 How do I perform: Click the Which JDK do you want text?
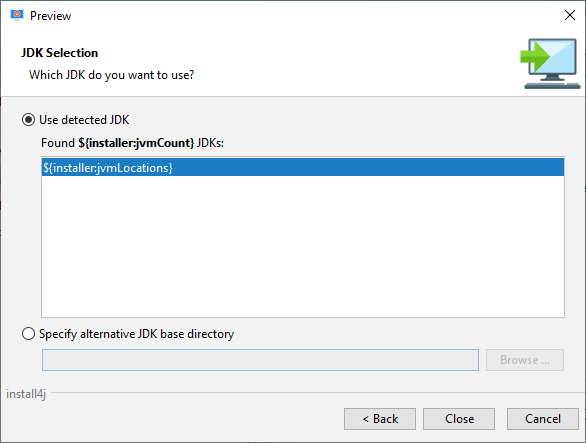pos(111,75)
